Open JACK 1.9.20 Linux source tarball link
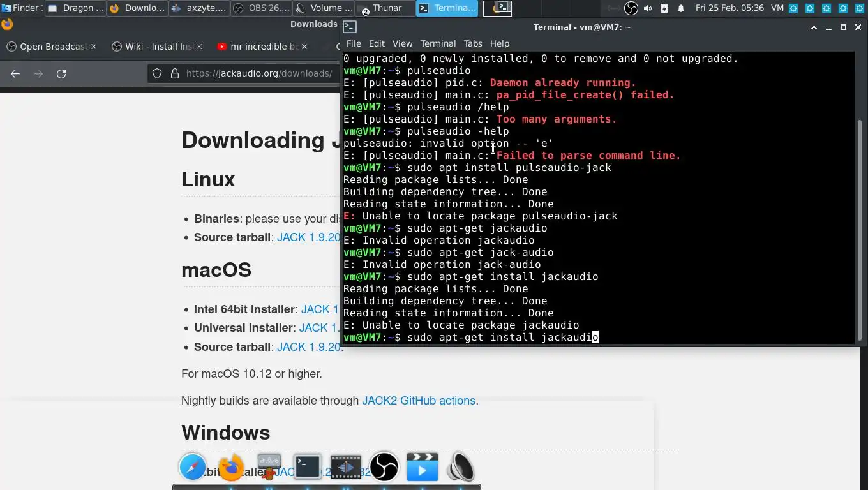 [x=309, y=237]
